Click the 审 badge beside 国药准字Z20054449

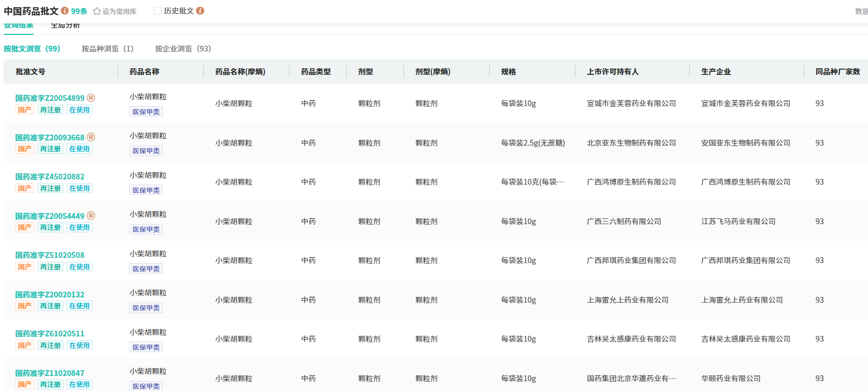91,216
